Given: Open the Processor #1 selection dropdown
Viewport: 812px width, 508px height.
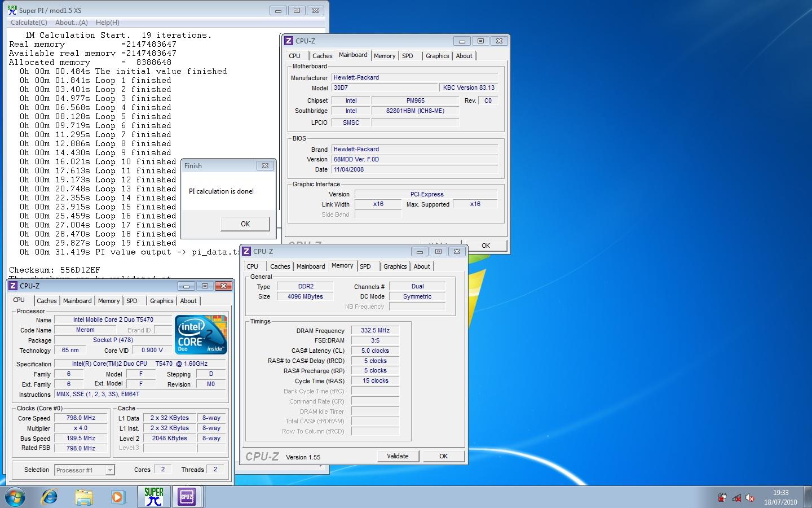Looking at the screenshot, I should coord(110,470).
